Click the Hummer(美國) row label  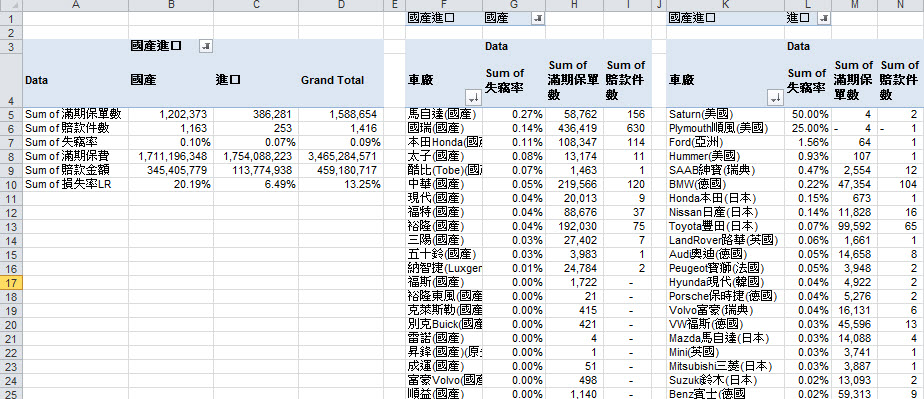click(x=725, y=156)
